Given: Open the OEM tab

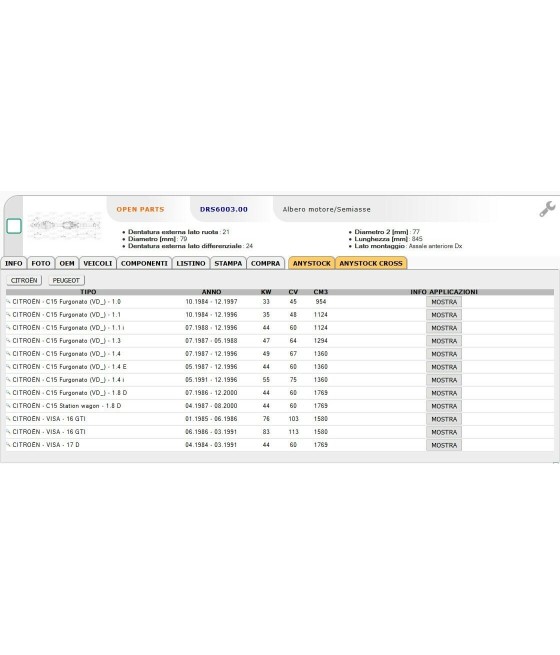Looking at the screenshot, I should pyautogui.click(x=67, y=263).
